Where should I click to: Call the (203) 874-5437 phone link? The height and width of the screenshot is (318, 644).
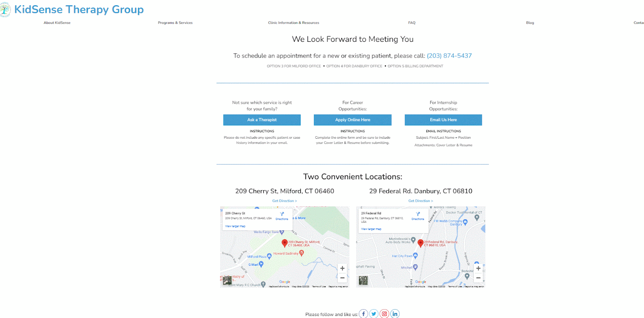pos(449,56)
